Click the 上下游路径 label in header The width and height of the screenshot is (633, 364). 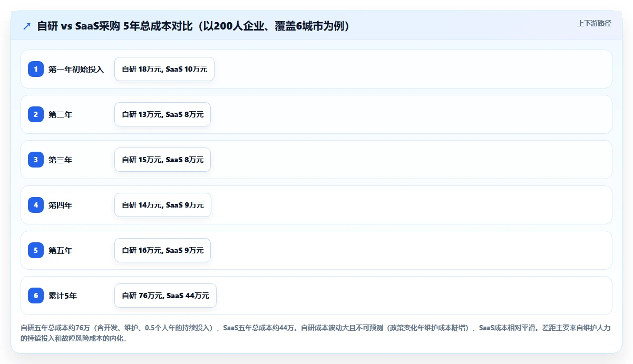tap(594, 23)
